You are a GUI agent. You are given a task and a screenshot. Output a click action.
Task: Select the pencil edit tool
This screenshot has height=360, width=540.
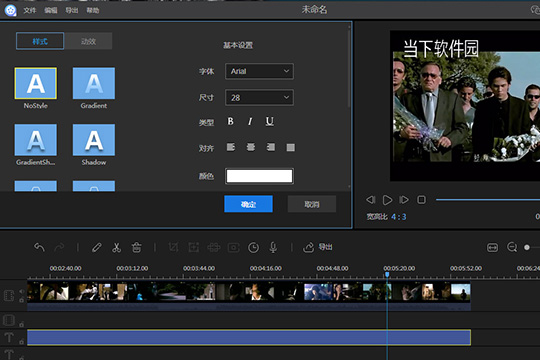pyautogui.click(x=96, y=247)
